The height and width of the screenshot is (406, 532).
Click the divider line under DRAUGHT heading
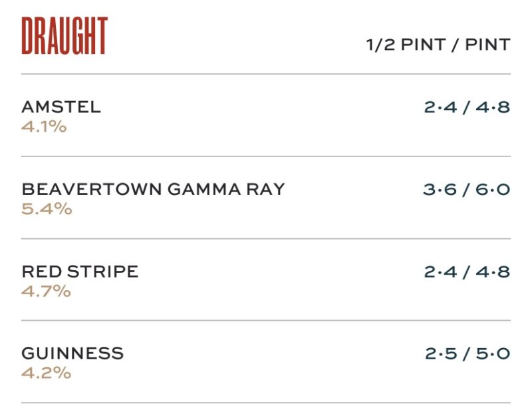(x=266, y=74)
